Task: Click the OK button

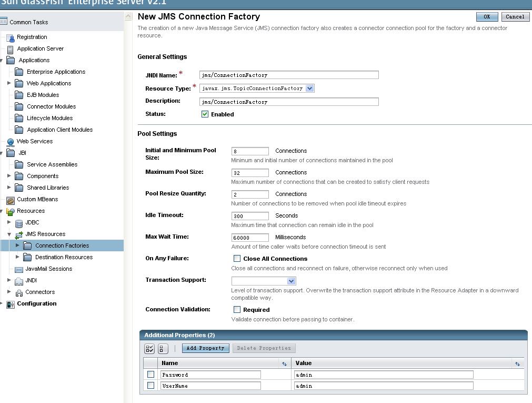Action: click(487, 17)
